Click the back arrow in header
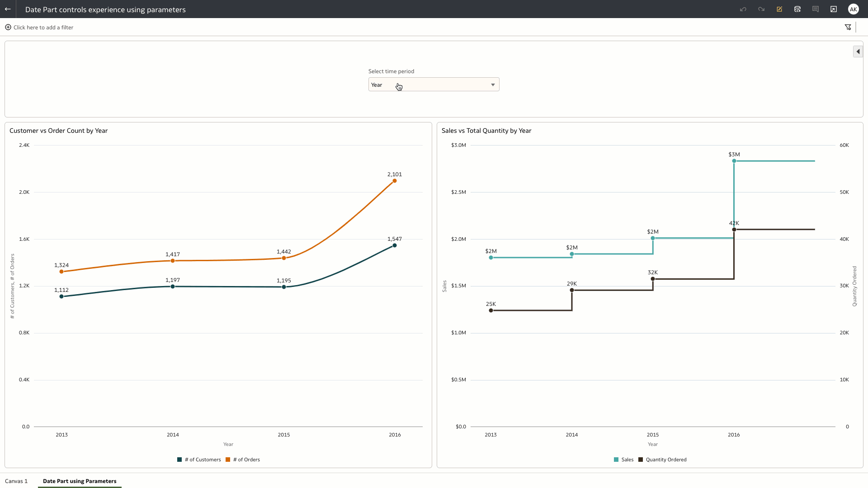The height and width of the screenshot is (488, 868). (x=8, y=9)
